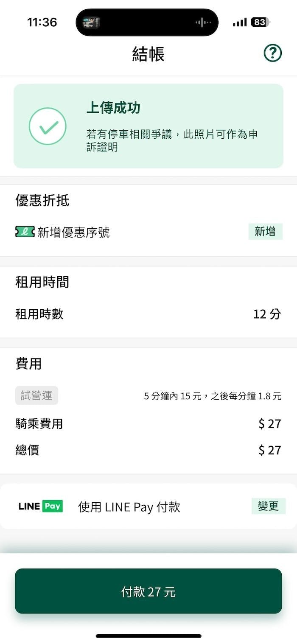This screenshot has width=297, height=644.
Task: Tap the 新增優惠序號 text
Action: (x=73, y=232)
